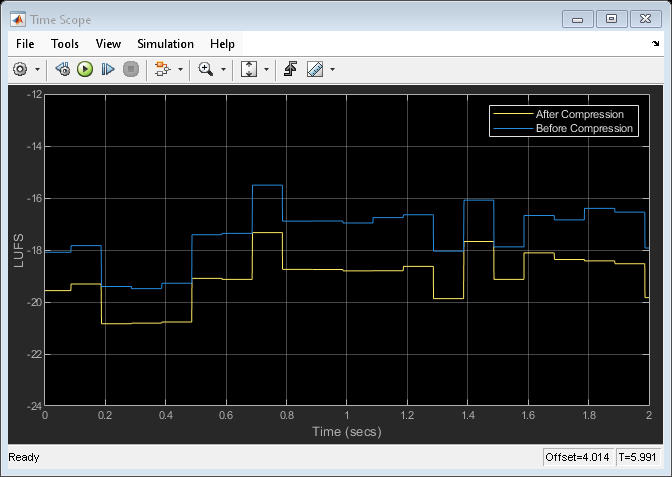Open the zoom tool dropdown arrow

223,69
